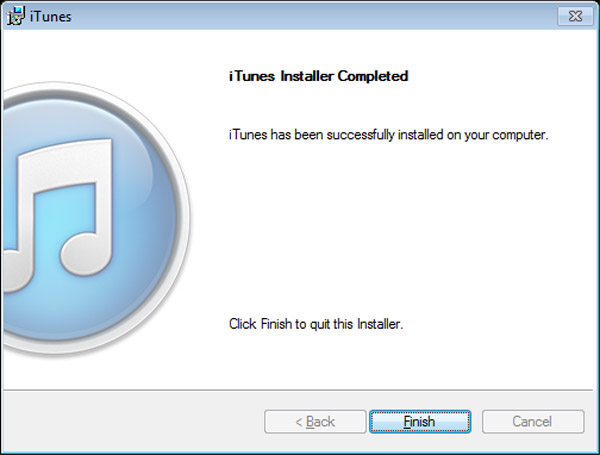Click the "successfully installed" message text
Screen dimensions: 600x455
388,135
